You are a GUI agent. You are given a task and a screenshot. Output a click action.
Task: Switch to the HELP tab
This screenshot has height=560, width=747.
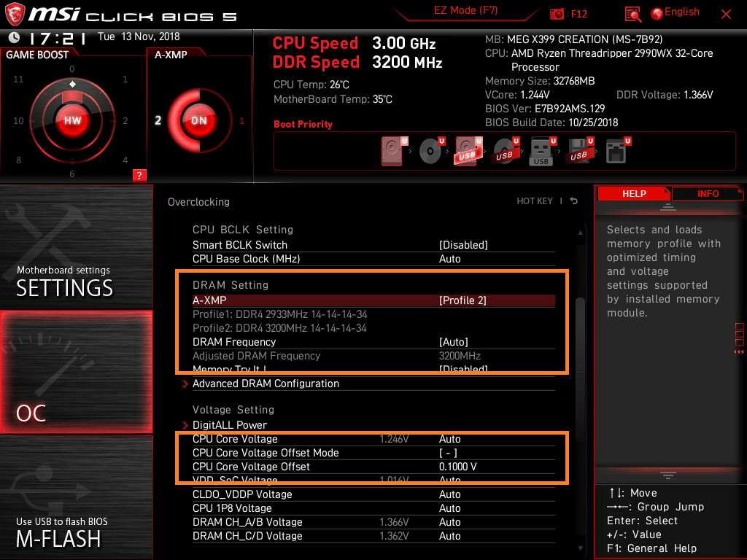(x=634, y=194)
